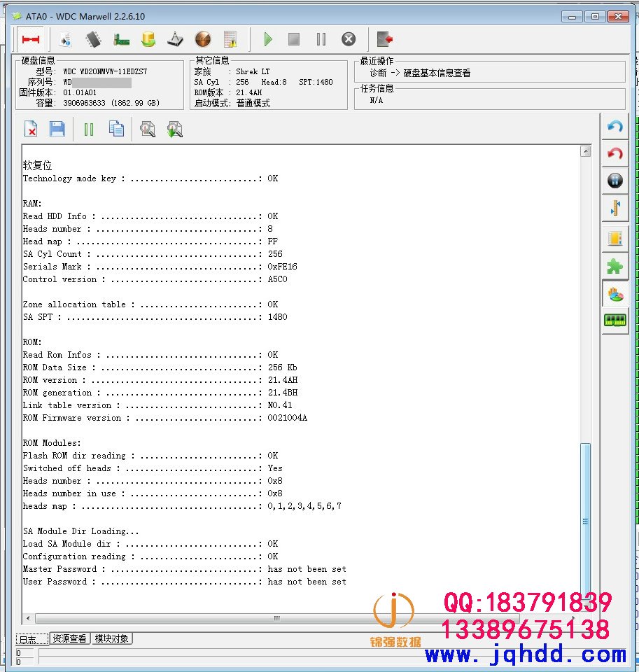Click the yellow database cylinder icon

click(x=148, y=39)
